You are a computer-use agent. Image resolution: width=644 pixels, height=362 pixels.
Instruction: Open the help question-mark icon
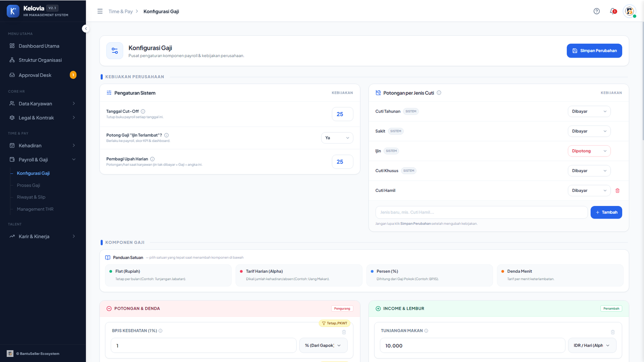(x=597, y=11)
